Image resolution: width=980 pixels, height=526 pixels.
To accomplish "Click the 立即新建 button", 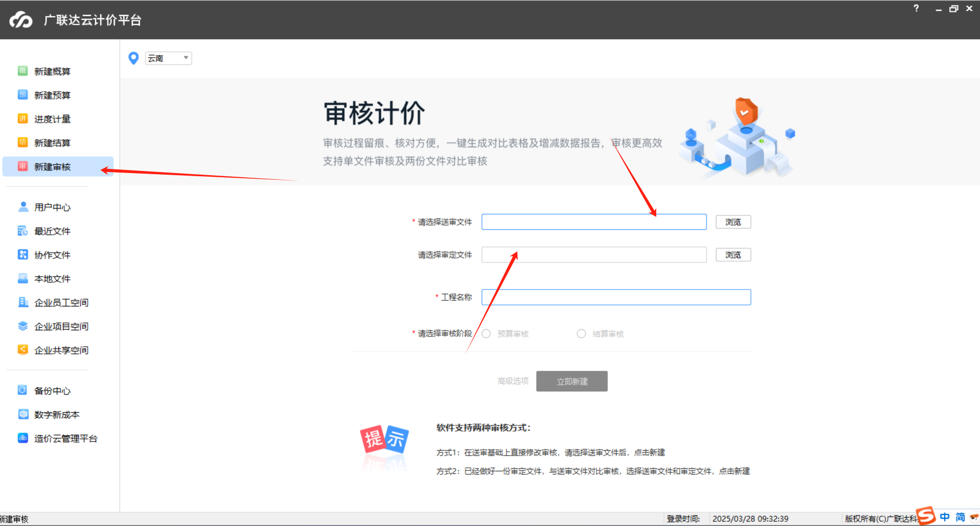I will pyautogui.click(x=572, y=381).
